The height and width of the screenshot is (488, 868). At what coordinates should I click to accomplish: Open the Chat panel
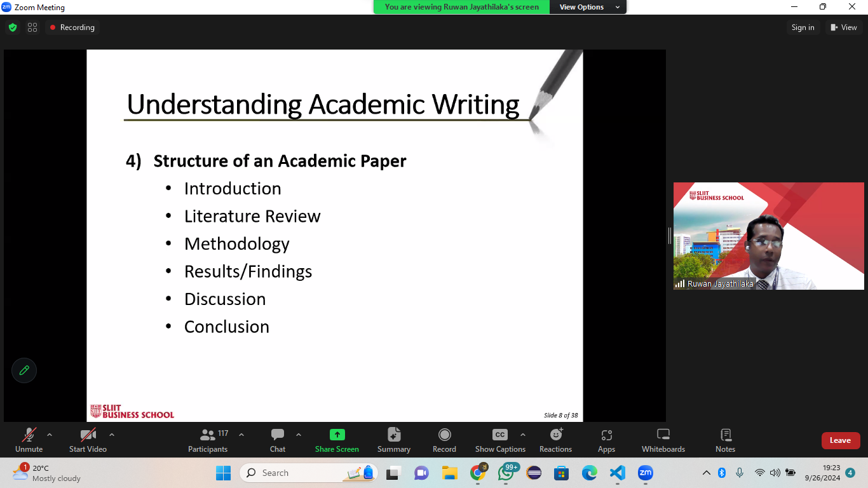278,440
